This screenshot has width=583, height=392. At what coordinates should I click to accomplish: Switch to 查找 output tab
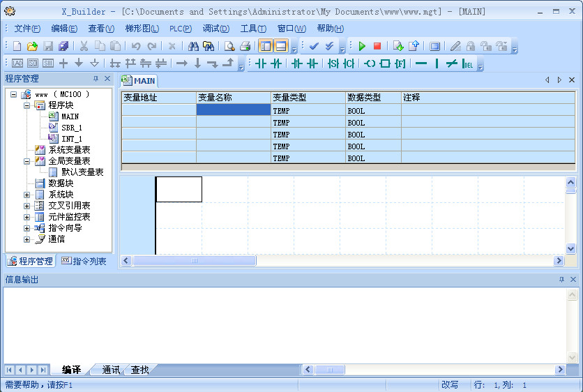139,370
